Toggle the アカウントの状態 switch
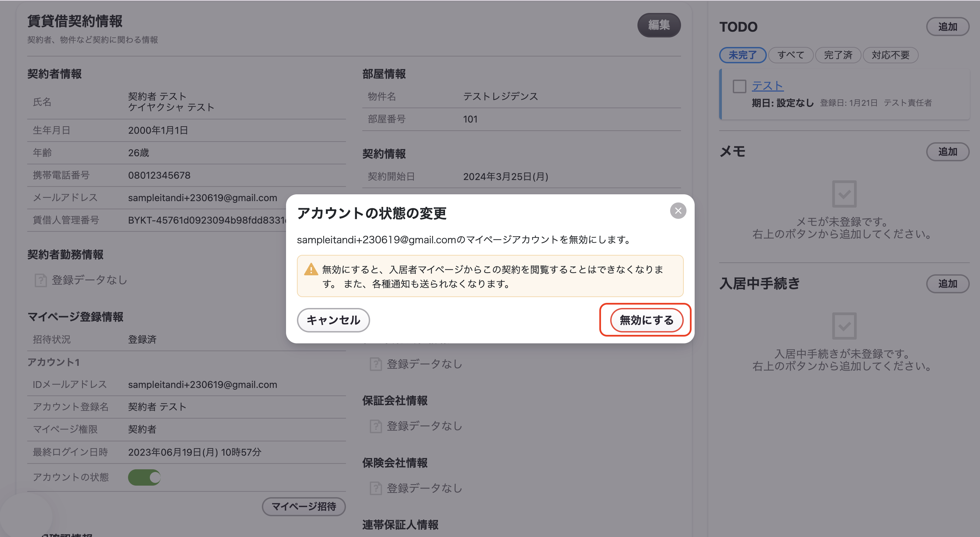 tap(144, 477)
